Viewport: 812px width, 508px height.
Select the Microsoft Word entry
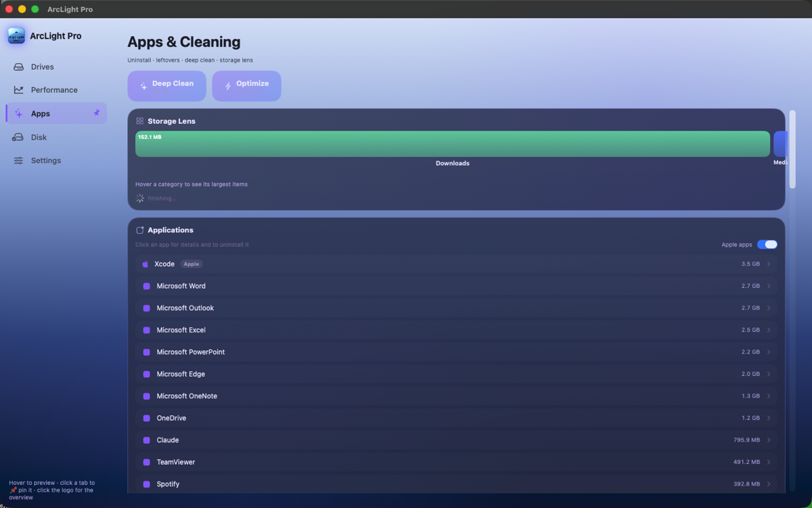[x=456, y=286]
